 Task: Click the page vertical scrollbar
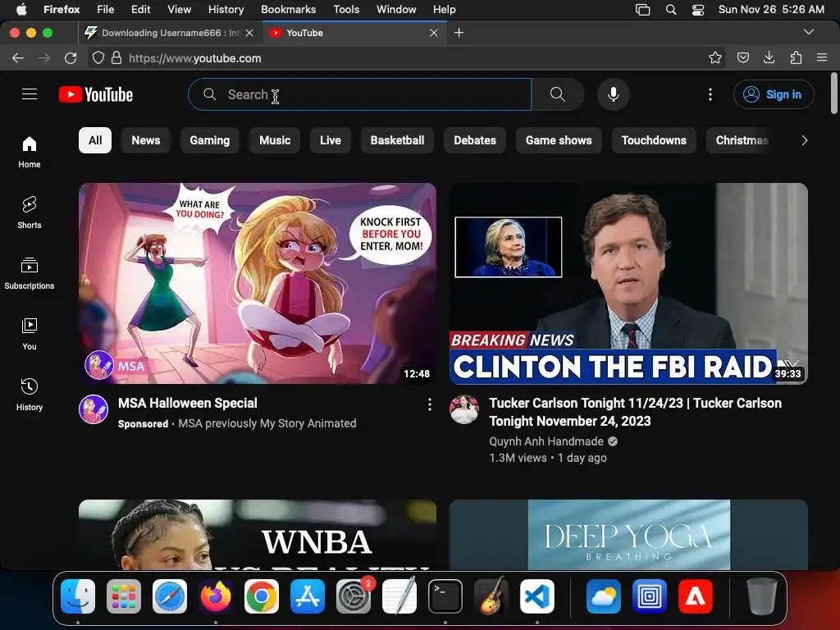pyautogui.click(x=833, y=94)
